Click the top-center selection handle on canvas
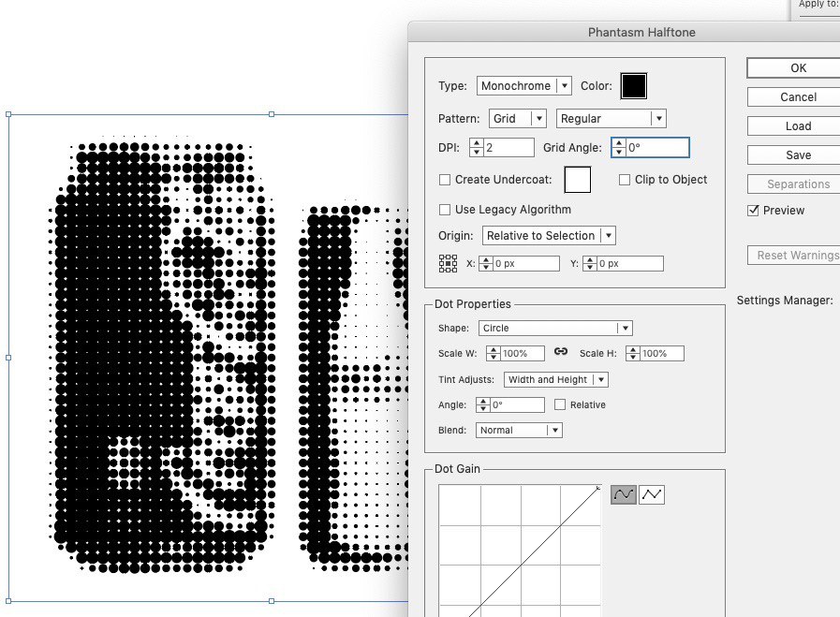This screenshot has width=840, height=617. (272, 114)
